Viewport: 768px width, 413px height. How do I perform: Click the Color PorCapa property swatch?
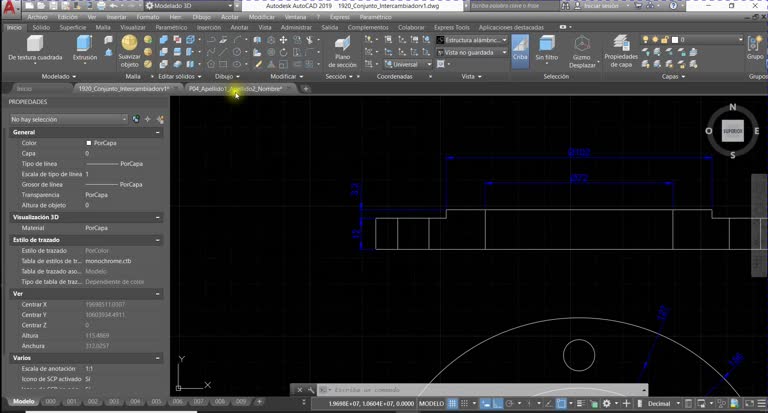[x=89, y=143]
